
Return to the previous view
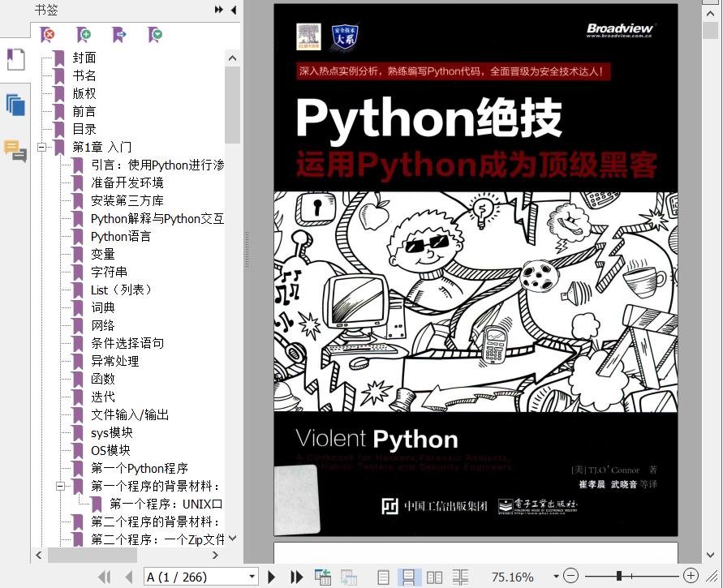(323, 577)
